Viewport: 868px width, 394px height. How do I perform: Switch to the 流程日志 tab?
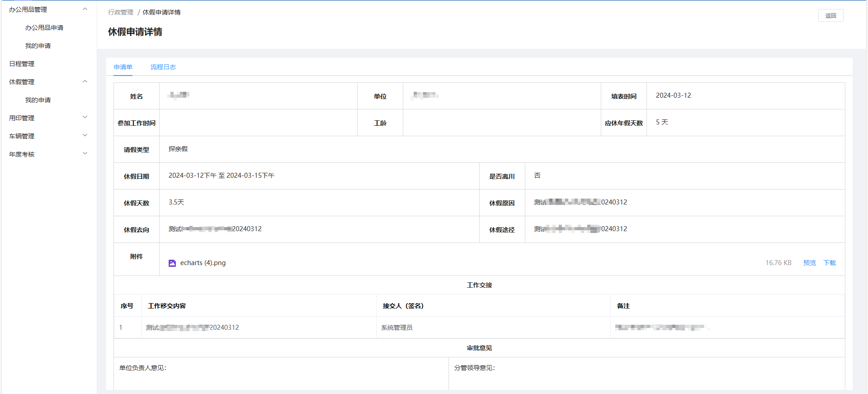click(163, 67)
